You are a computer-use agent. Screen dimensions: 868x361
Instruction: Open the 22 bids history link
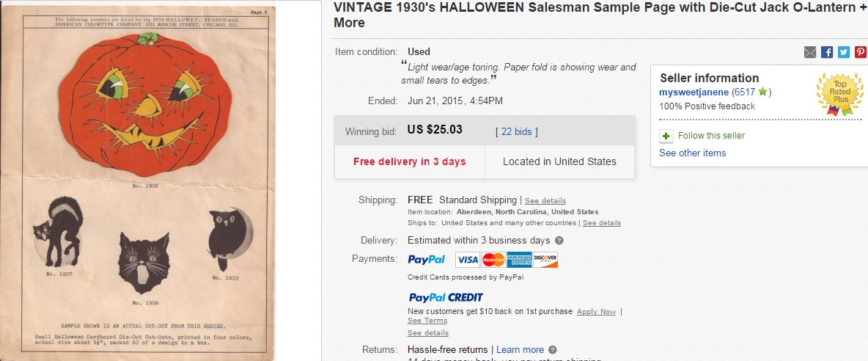click(x=517, y=132)
